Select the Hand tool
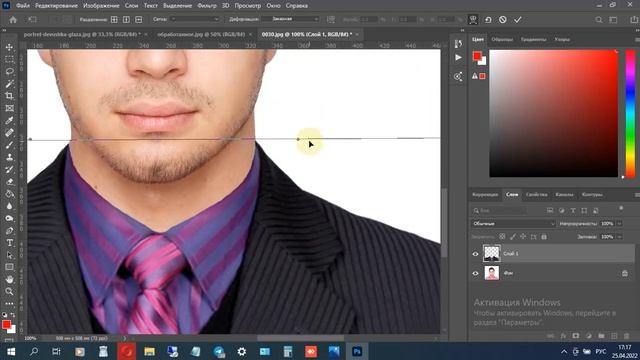 [9, 279]
